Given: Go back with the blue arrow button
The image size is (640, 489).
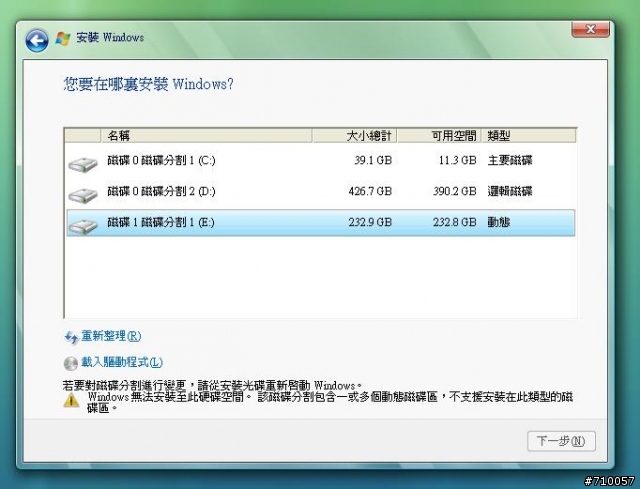Looking at the screenshot, I should [37, 40].
